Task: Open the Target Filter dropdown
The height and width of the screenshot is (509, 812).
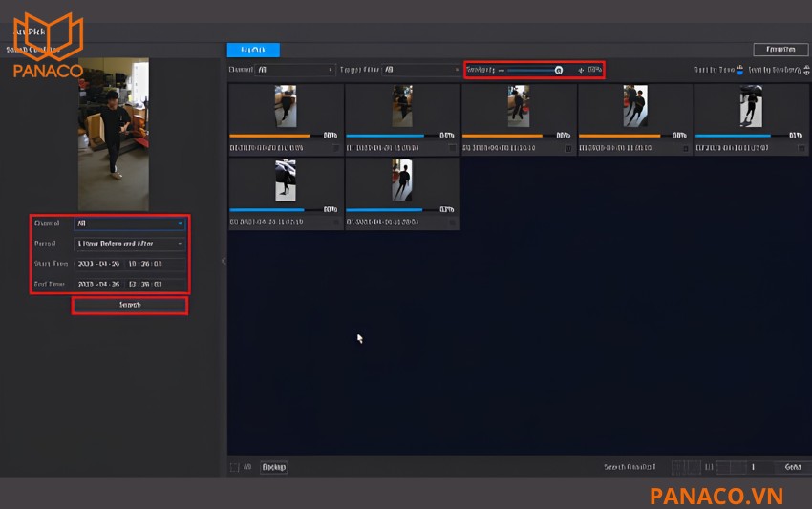Action: (420, 70)
